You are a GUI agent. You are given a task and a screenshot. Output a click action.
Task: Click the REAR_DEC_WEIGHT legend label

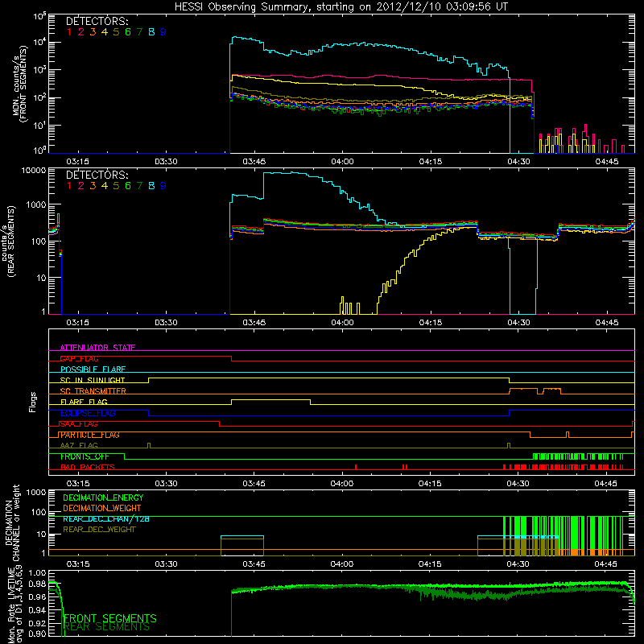(x=99, y=530)
